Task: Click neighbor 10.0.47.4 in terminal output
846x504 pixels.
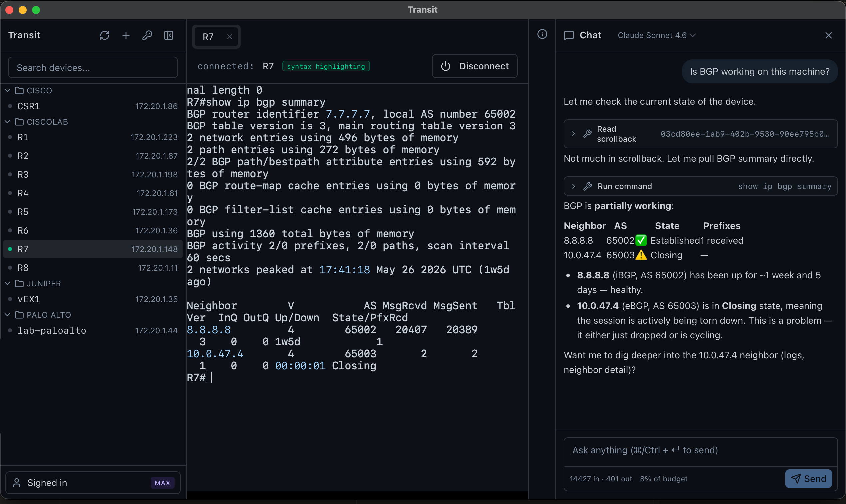Action: [x=215, y=354]
